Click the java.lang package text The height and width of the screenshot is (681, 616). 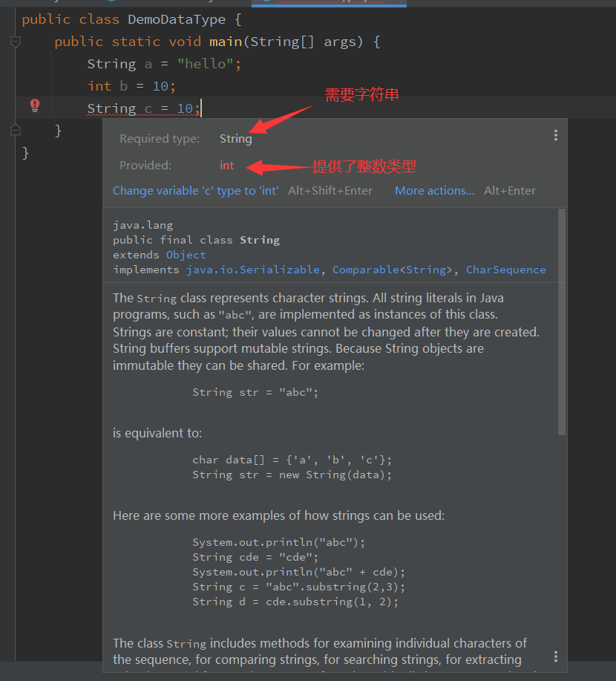(x=142, y=226)
